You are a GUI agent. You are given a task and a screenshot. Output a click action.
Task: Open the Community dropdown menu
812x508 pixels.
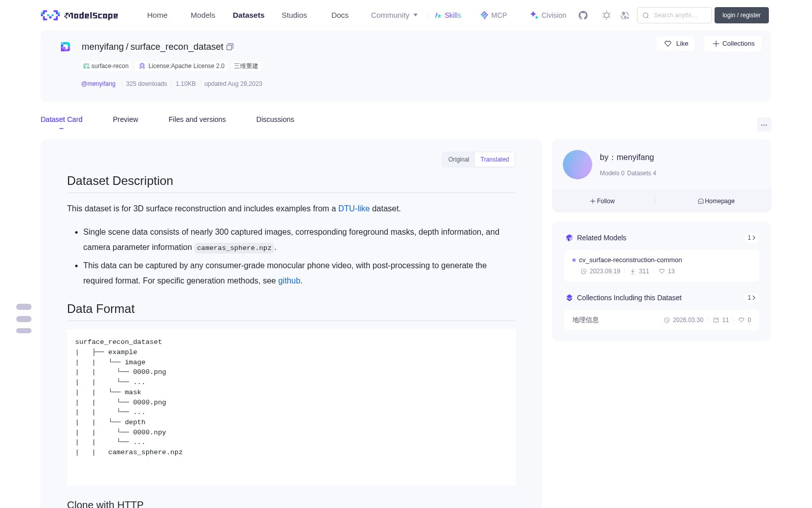coord(394,15)
